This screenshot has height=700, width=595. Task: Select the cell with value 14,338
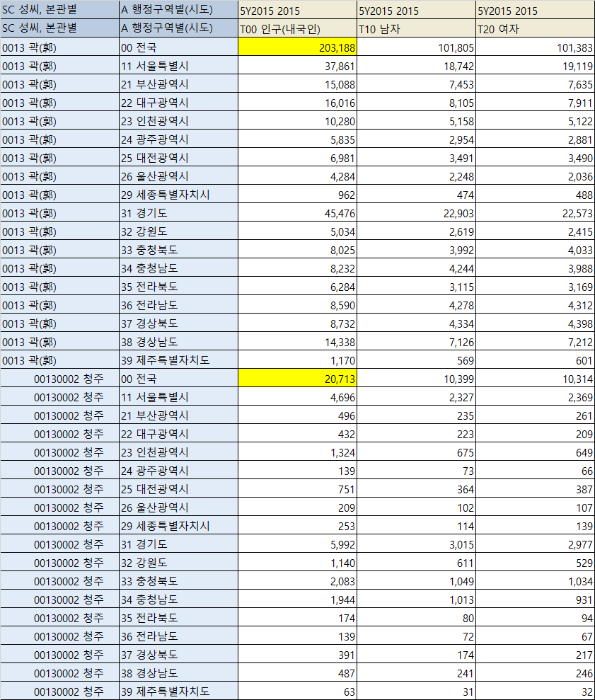[x=297, y=342]
